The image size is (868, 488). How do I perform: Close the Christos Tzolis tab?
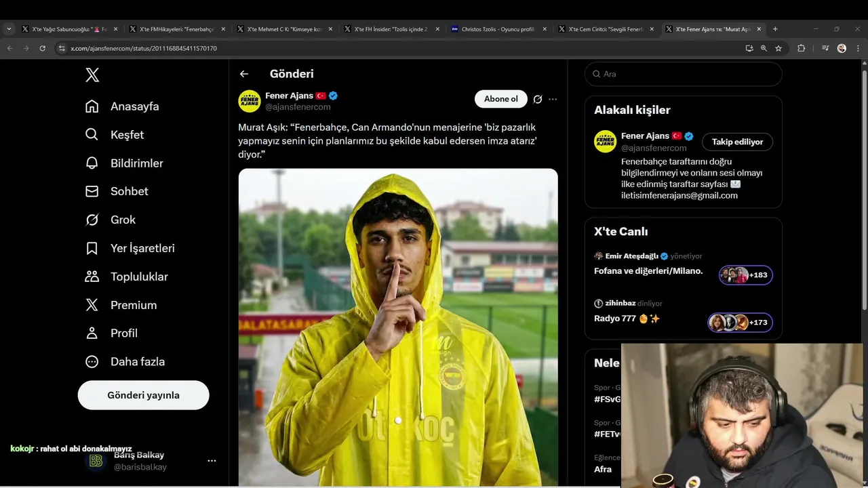pos(545,29)
